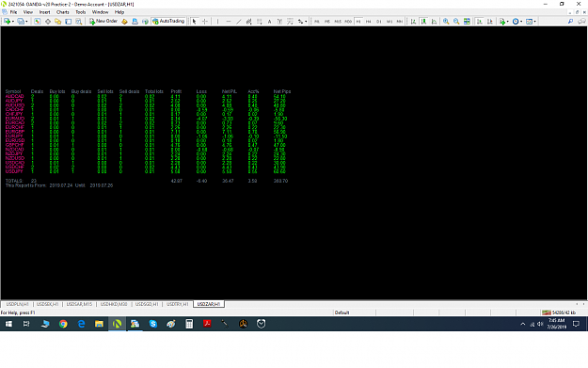The height and width of the screenshot is (368, 588).
Task: Switch to USDPLN,H1 chart tab
Action: coord(17,304)
